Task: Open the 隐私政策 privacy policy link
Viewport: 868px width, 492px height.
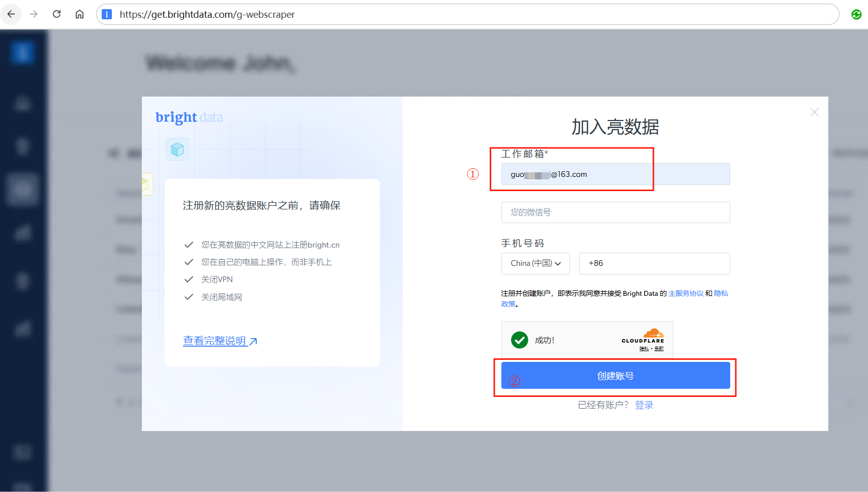Action: coord(721,293)
